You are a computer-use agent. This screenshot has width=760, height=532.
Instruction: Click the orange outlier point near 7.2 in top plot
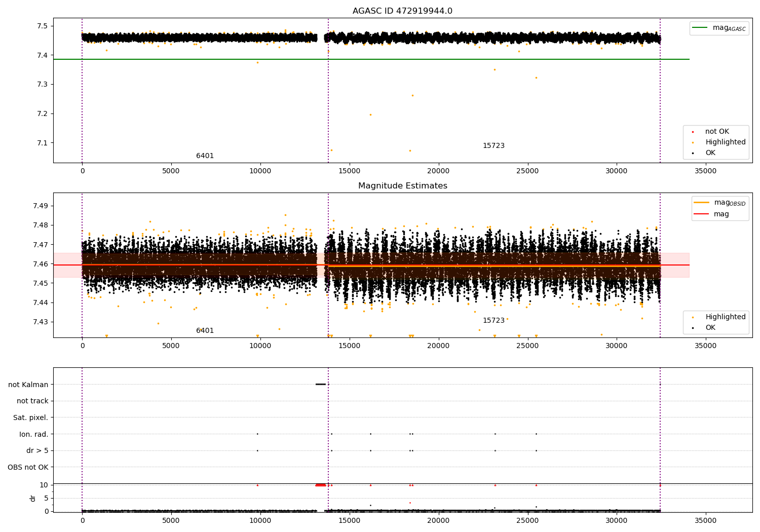[x=370, y=115]
